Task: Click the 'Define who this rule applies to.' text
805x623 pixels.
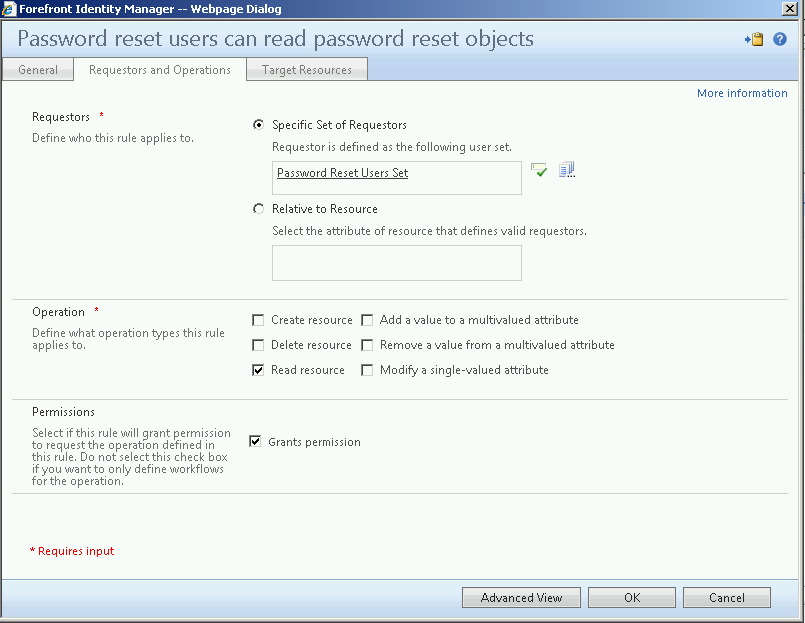Action: 113,138
